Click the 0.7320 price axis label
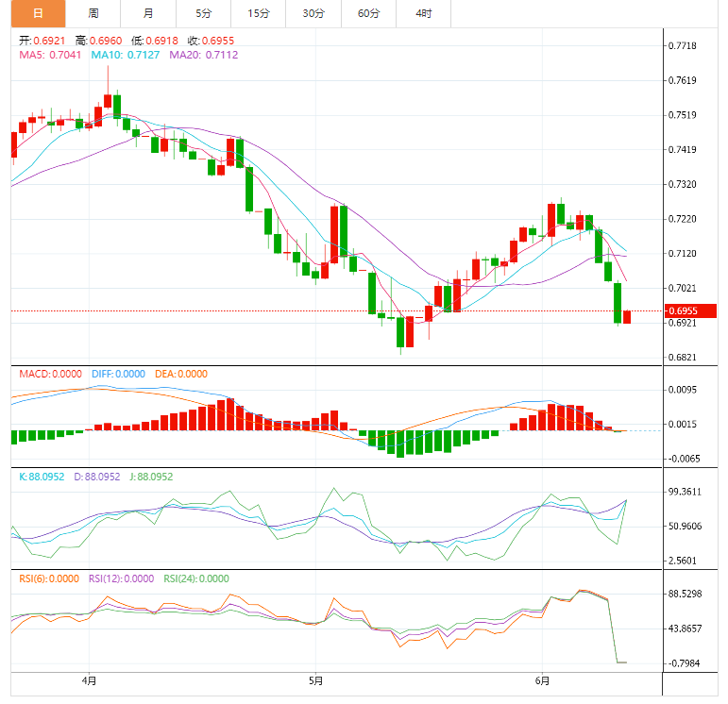The width and height of the screenshot is (728, 704). coord(683,184)
